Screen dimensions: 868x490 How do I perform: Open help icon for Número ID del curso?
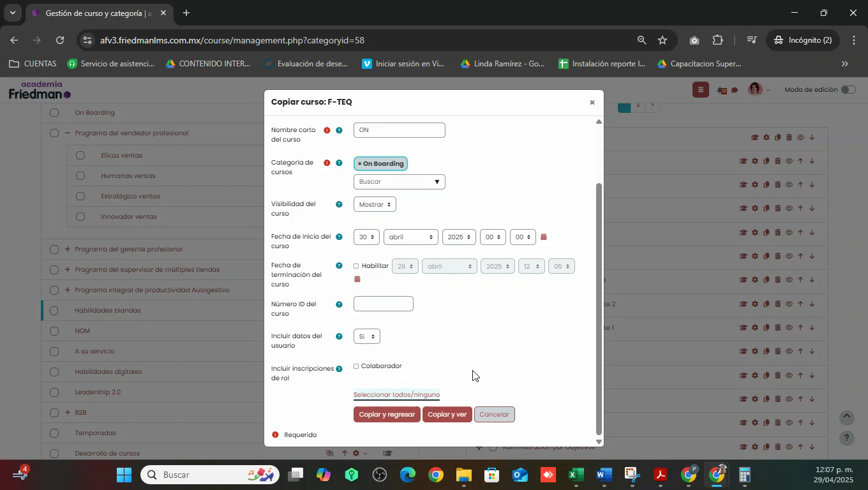(x=339, y=304)
